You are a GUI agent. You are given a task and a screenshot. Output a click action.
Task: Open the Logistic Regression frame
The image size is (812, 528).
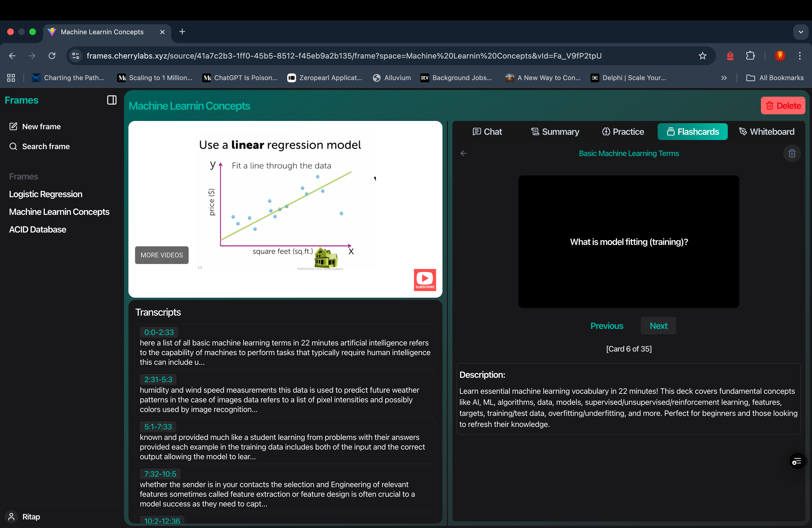(46, 194)
